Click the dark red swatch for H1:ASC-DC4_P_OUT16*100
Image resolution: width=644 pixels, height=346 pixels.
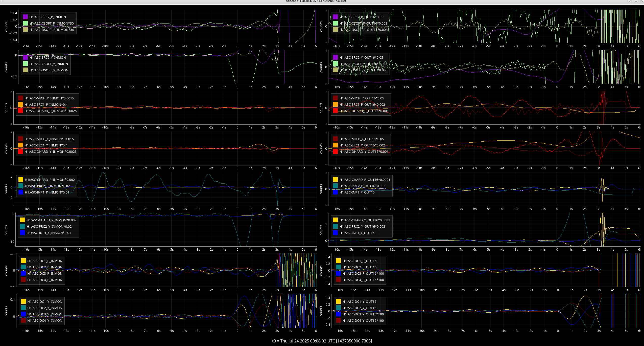click(338, 280)
